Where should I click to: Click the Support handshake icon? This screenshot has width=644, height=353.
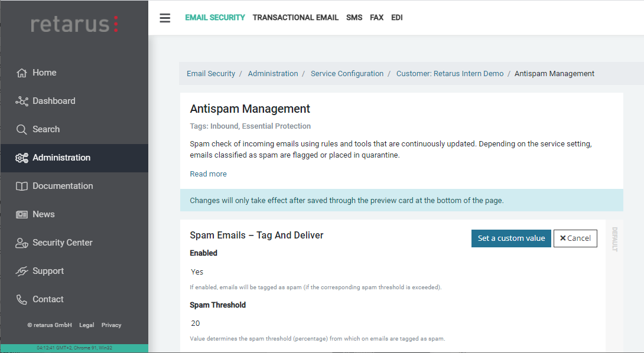pos(22,272)
